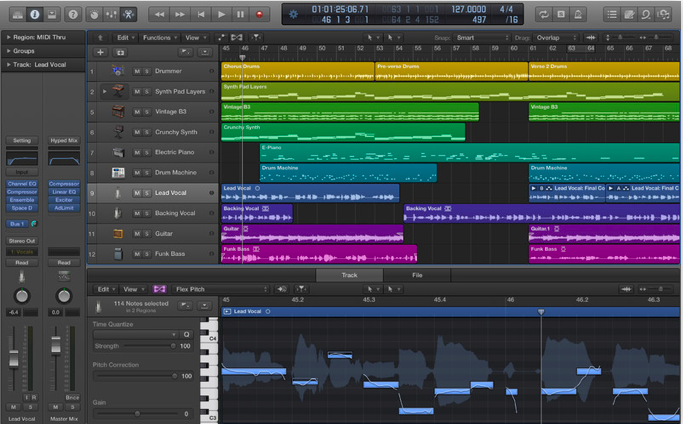
Task: Open the Library icon in the control bar
Action: [17, 14]
